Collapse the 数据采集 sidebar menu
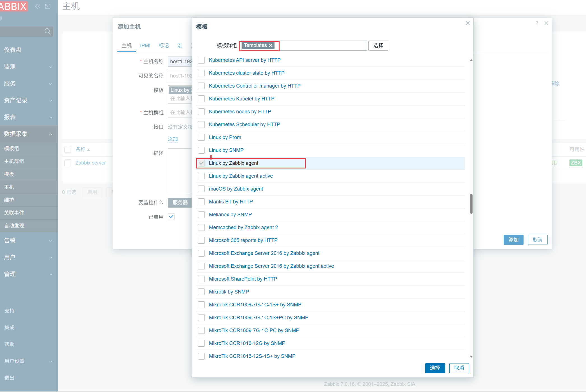The width and height of the screenshot is (586, 392). point(29,134)
